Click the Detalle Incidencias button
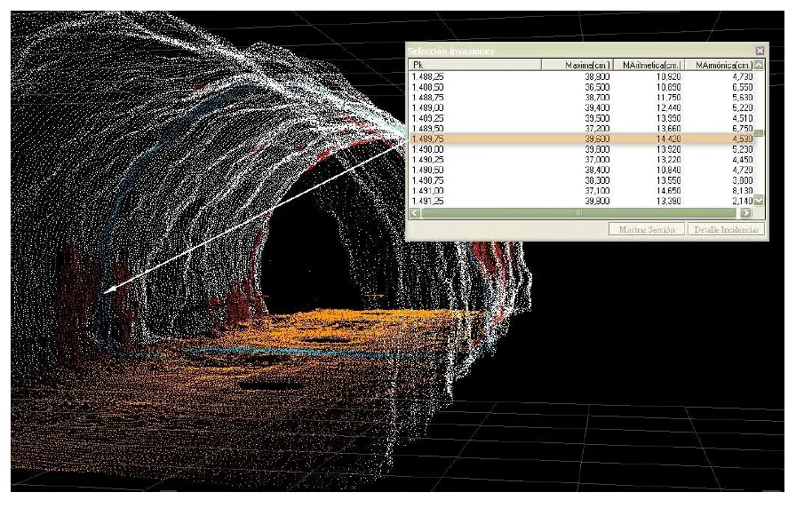 click(x=727, y=229)
